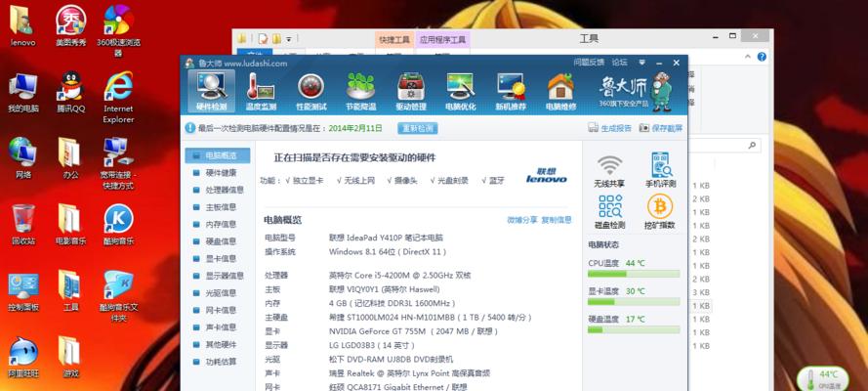This screenshot has height=391, width=868.
Task: Select 电脑概览 in the sidebar
Action: (x=217, y=155)
